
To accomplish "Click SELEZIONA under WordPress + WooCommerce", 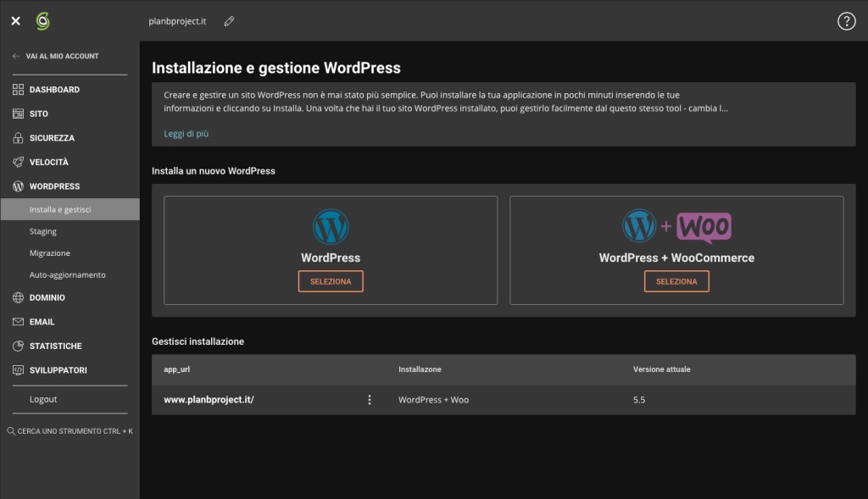I will 676,281.
